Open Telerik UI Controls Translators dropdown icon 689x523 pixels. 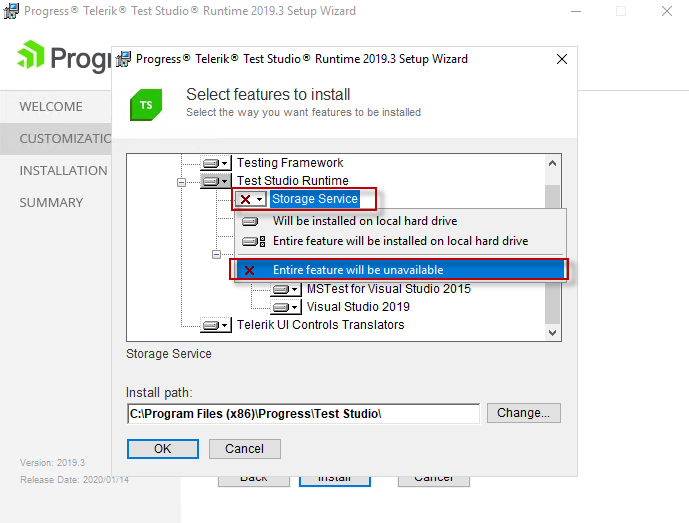[x=216, y=325]
